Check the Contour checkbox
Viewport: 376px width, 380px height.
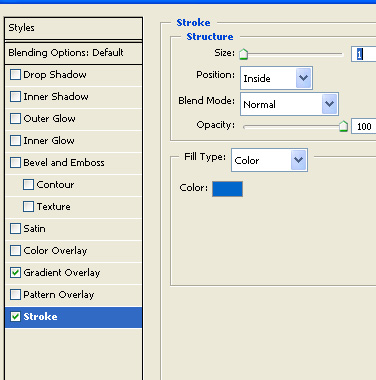28,184
